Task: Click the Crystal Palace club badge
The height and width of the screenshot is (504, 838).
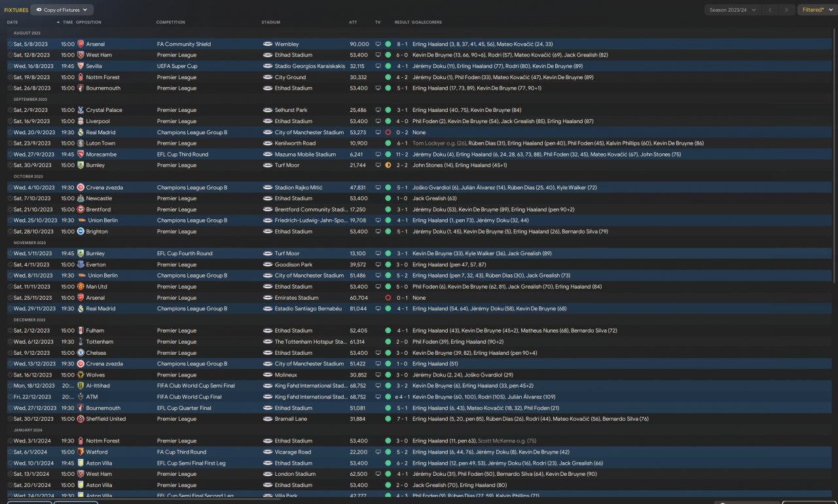Action: click(81, 110)
